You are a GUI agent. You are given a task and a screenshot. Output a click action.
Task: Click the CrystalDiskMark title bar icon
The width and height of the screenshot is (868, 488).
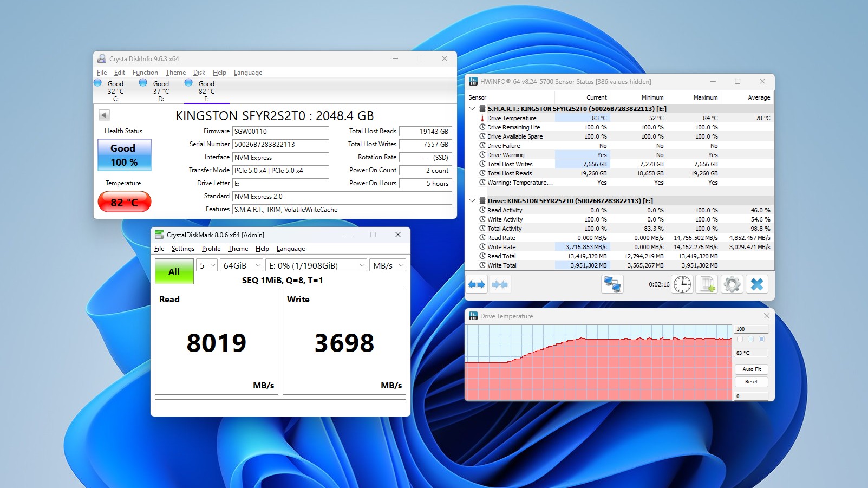[159, 235]
